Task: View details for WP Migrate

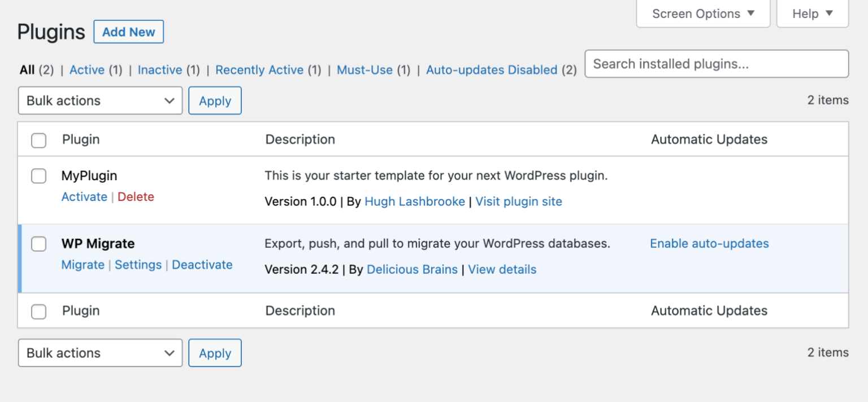Action: point(502,269)
